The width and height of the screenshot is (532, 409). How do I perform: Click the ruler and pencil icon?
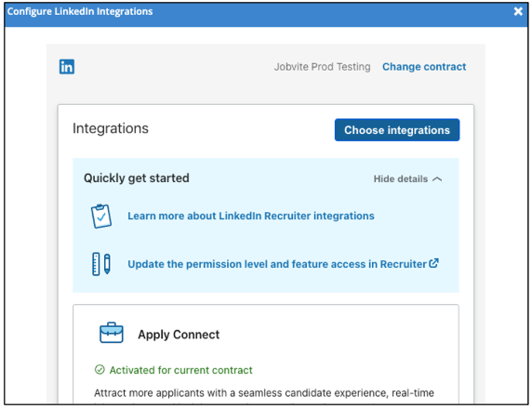101,264
